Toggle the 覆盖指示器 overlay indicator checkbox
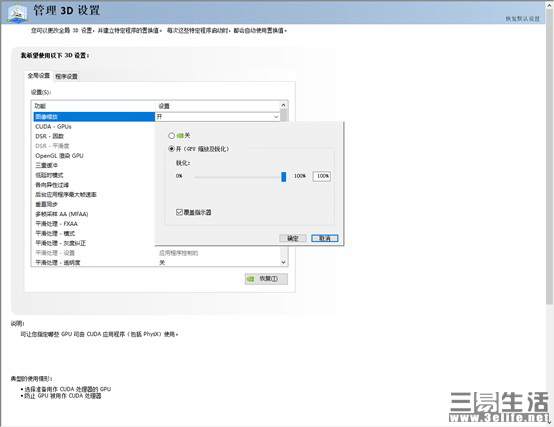This screenshot has width=554, height=427. pyautogui.click(x=179, y=212)
